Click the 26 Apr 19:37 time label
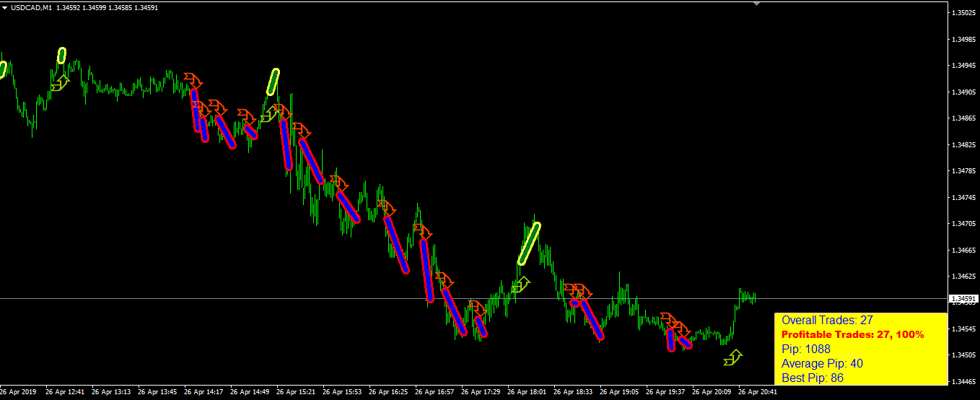 pos(665,393)
